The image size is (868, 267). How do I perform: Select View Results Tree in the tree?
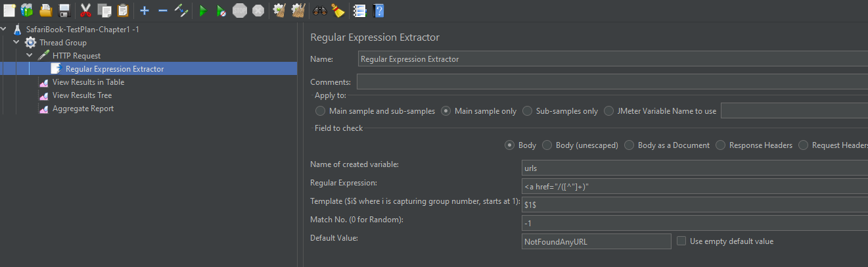coord(82,95)
